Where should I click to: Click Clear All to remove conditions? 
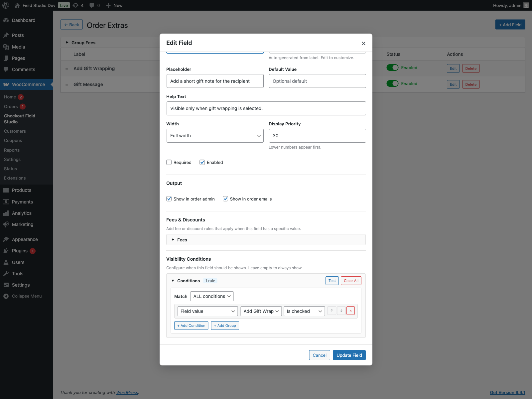(351, 280)
